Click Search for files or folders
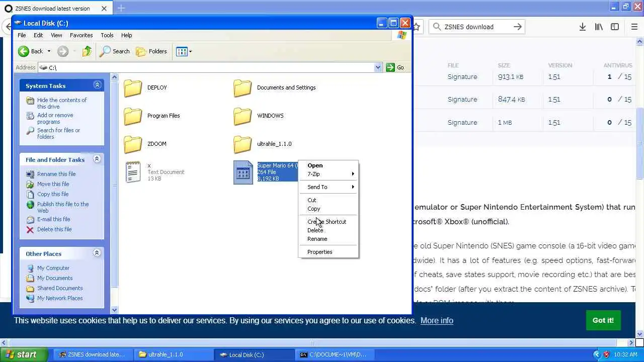Image resolution: width=644 pixels, height=362 pixels. (x=58, y=133)
